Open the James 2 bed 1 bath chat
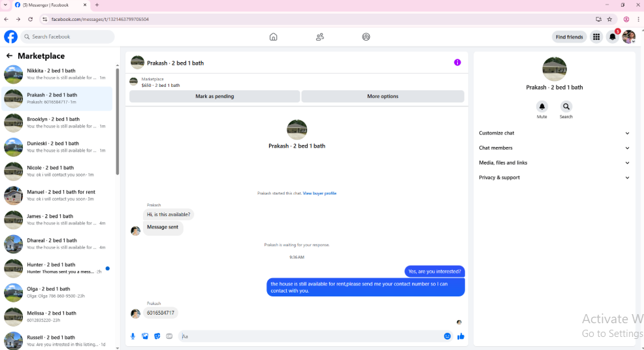 (x=57, y=219)
